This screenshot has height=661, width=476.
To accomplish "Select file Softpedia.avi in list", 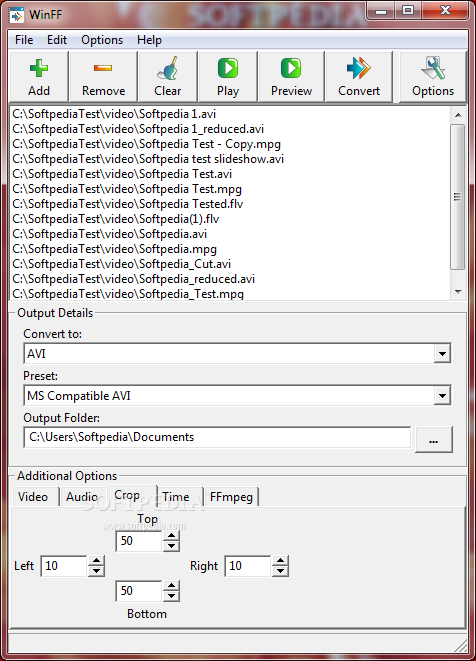I will tap(110, 234).
